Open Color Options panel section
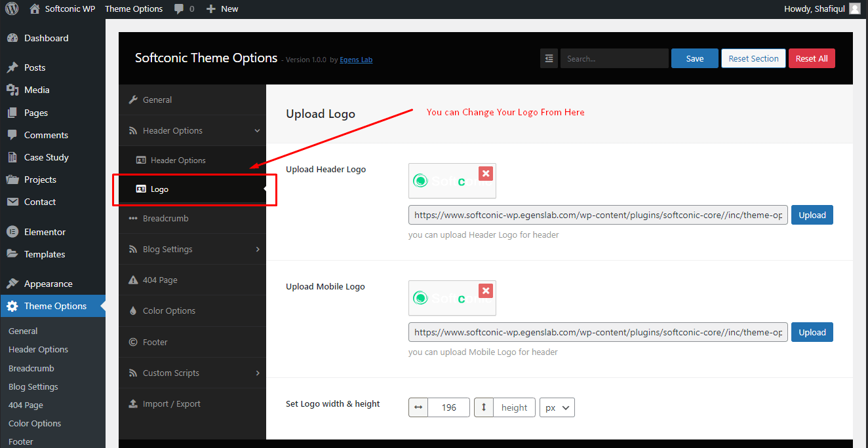Screen dimensions: 868x448 pos(193,310)
